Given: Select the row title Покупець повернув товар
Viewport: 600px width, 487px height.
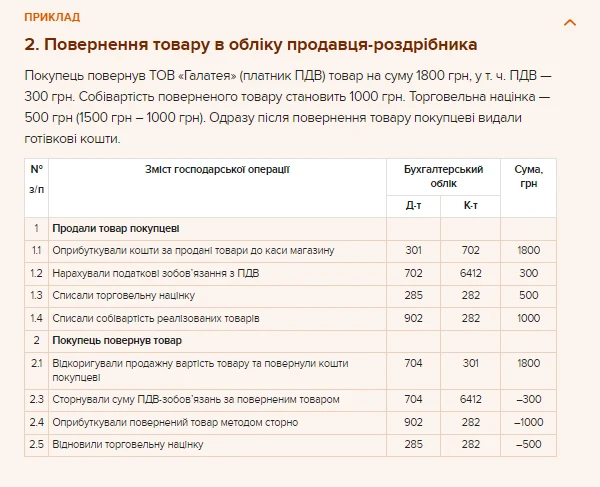Looking at the screenshot, I should point(117,341).
